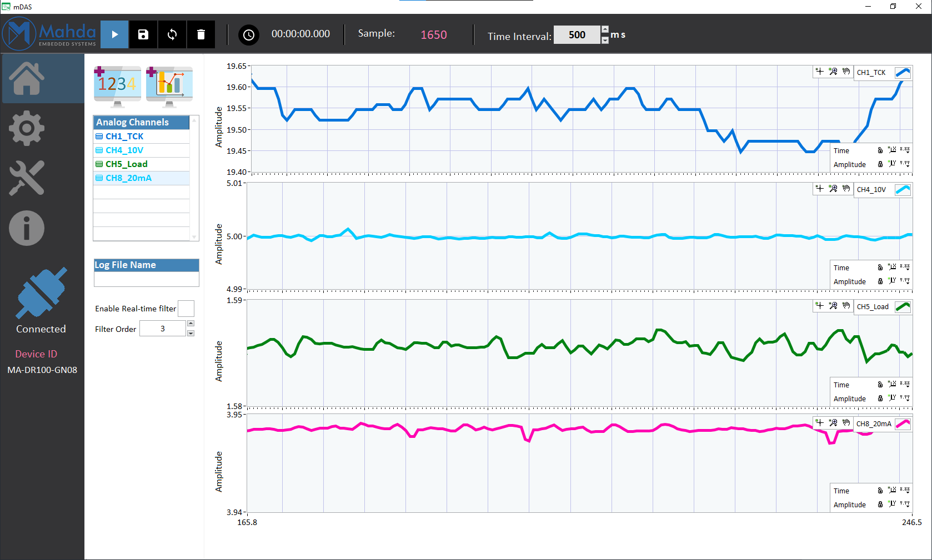The height and width of the screenshot is (560, 932).
Task: Open the Amplitude axis format menu on the CH1_TCK graph
Action: click(905, 164)
